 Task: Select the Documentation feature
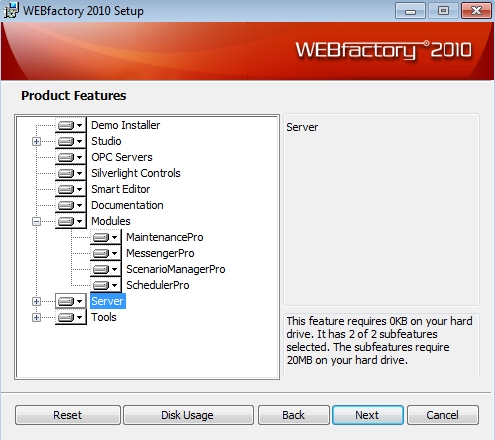127,205
